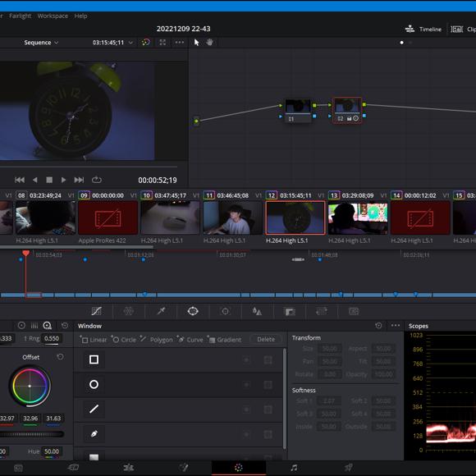Open the viewer three-dot options menu
This screenshot has width=476, height=476.
[180, 43]
